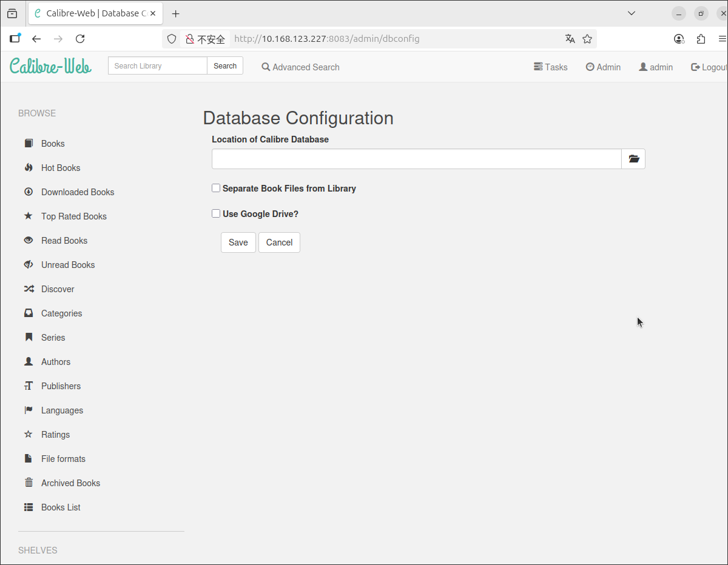Cancel the database configuration changes
The height and width of the screenshot is (565, 728).
pyautogui.click(x=279, y=242)
